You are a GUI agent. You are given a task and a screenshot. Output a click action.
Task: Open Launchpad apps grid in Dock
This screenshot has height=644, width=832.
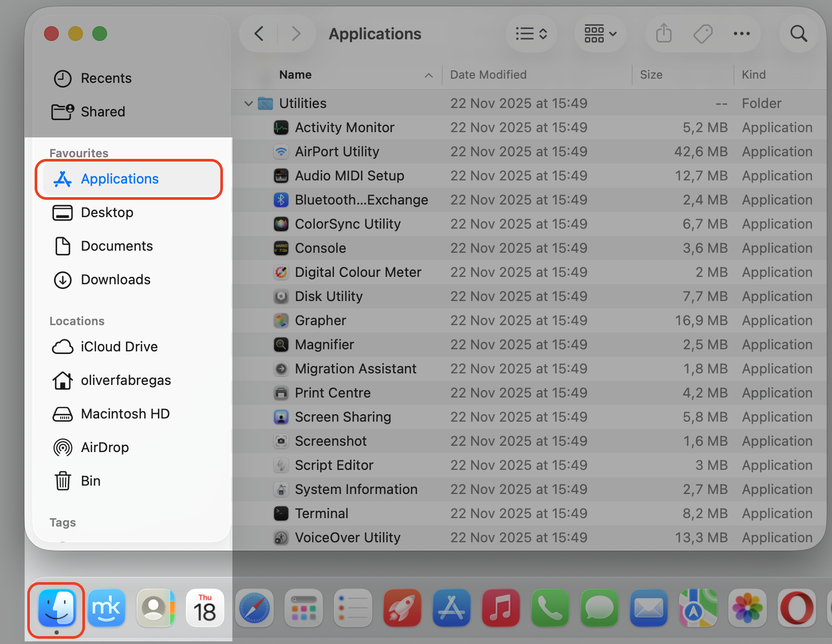(304, 608)
